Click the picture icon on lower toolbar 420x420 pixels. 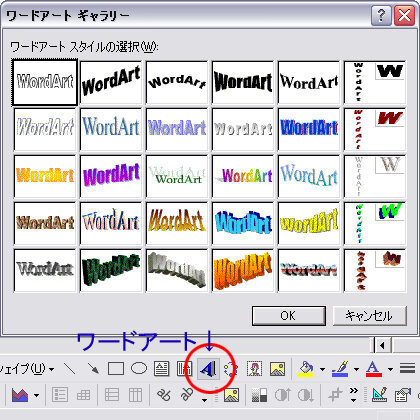click(231, 395)
